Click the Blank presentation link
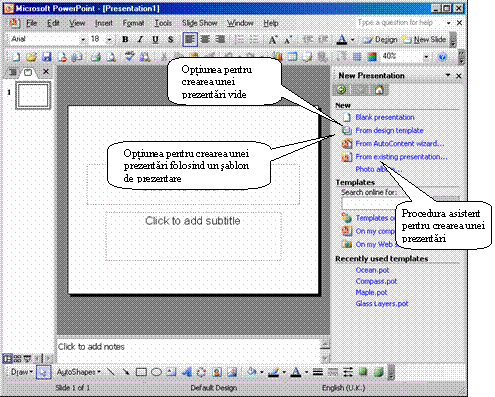Viewport: 495px width, 397px height. 384,117
